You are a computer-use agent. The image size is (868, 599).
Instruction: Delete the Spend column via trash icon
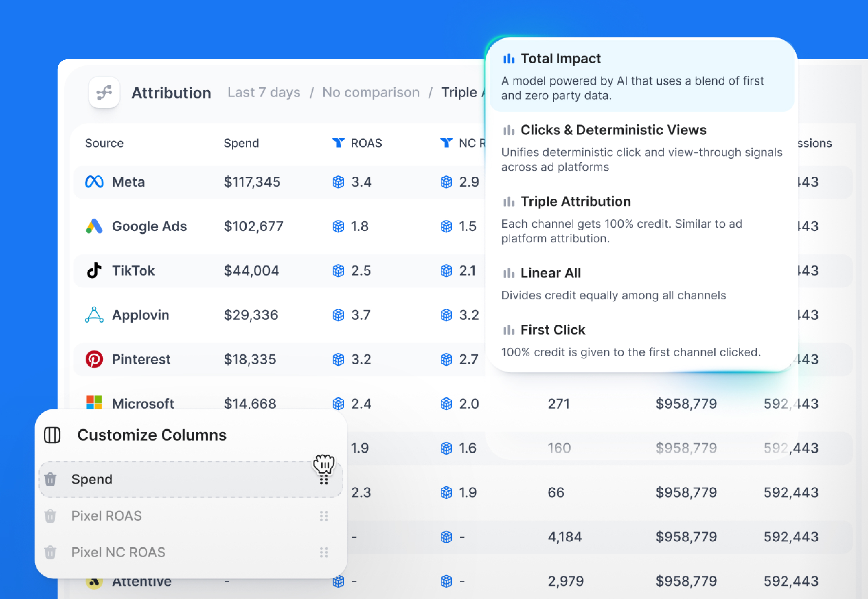50,479
